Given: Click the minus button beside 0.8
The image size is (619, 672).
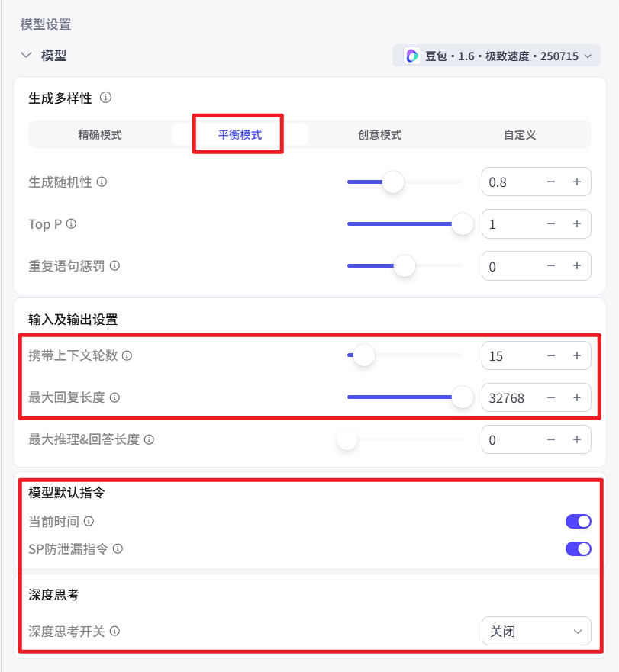Looking at the screenshot, I should (550, 182).
